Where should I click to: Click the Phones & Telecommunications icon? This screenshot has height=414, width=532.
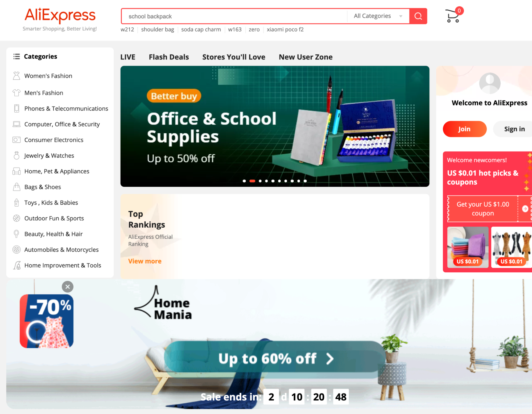click(x=16, y=108)
